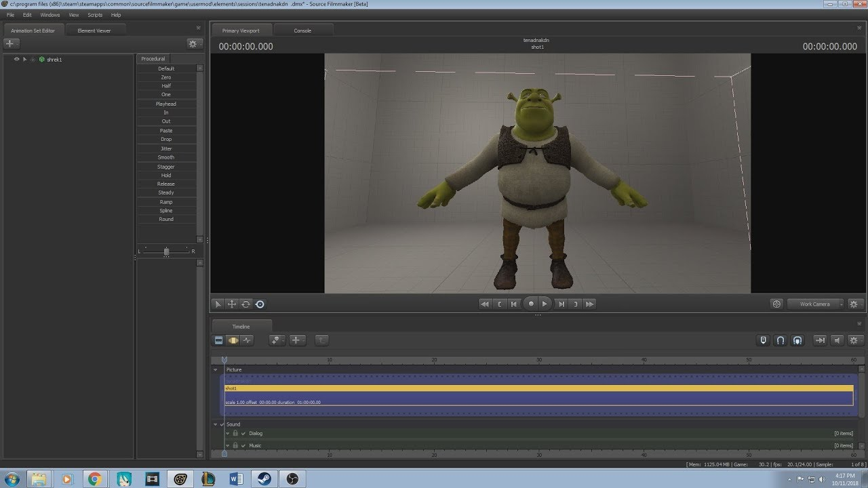
Task: Open the timeline settings gear
Action: coord(854,340)
